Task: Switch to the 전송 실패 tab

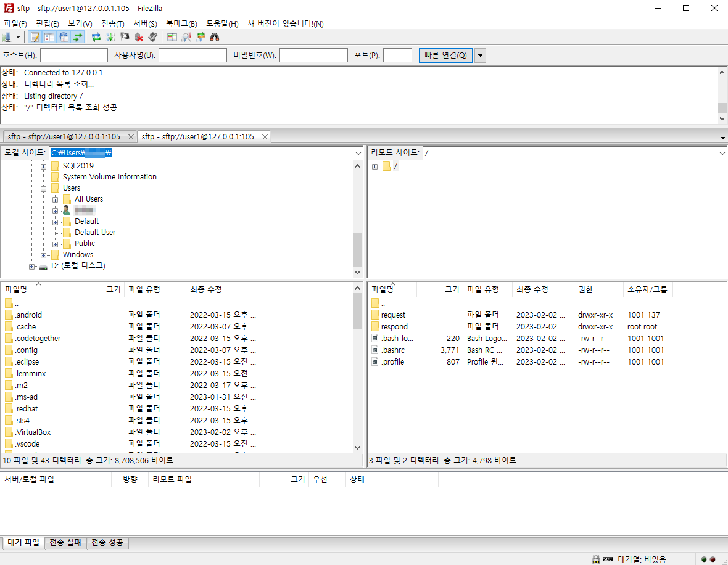Action: click(65, 542)
